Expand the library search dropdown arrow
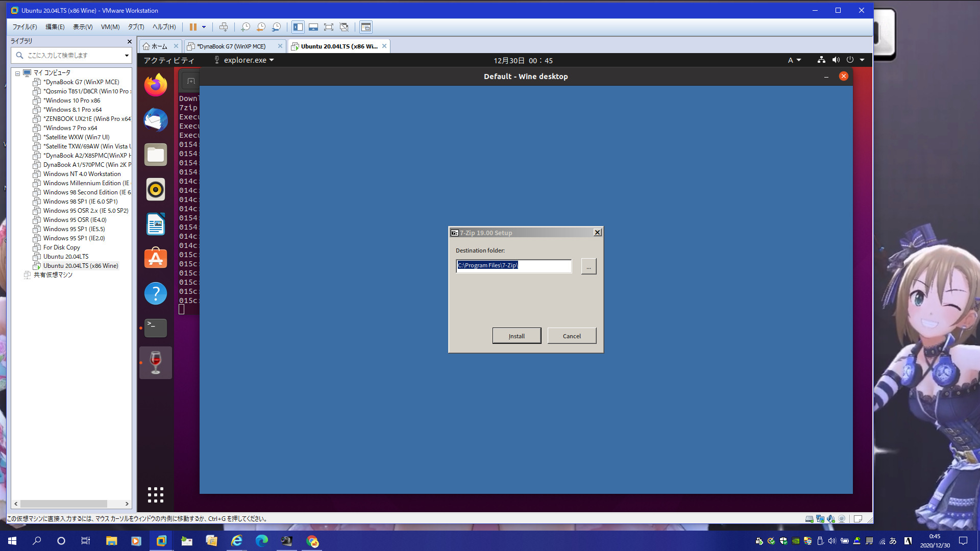 point(127,55)
